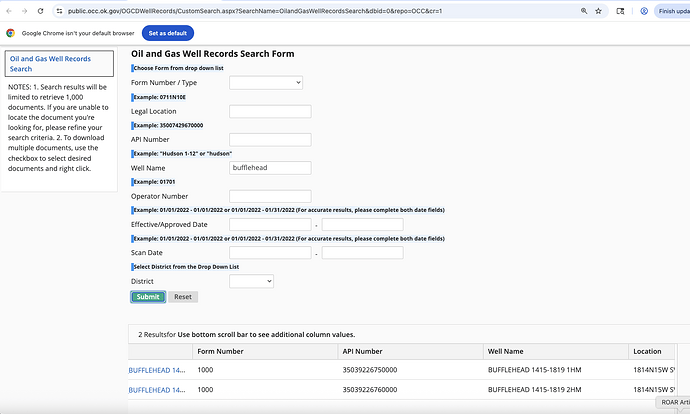
Task: Select form number 1000 in 2HM row
Action: [x=205, y=389]
